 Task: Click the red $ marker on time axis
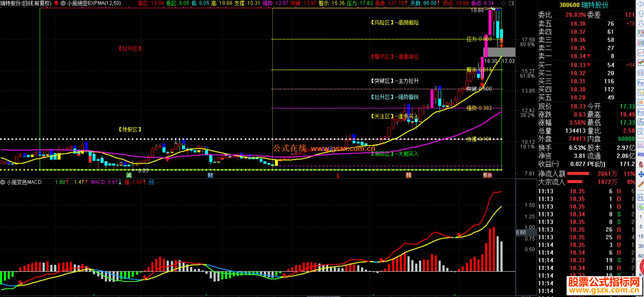coord(338,176)
